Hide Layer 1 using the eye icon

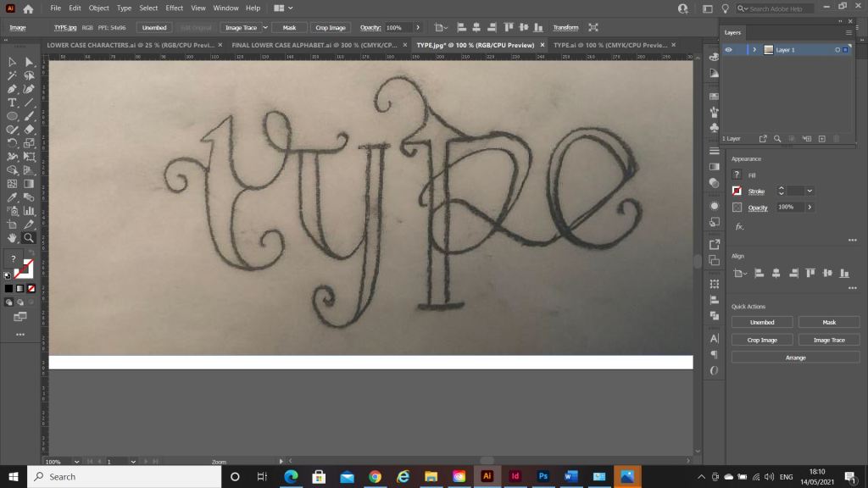click(x=728, y=50)
